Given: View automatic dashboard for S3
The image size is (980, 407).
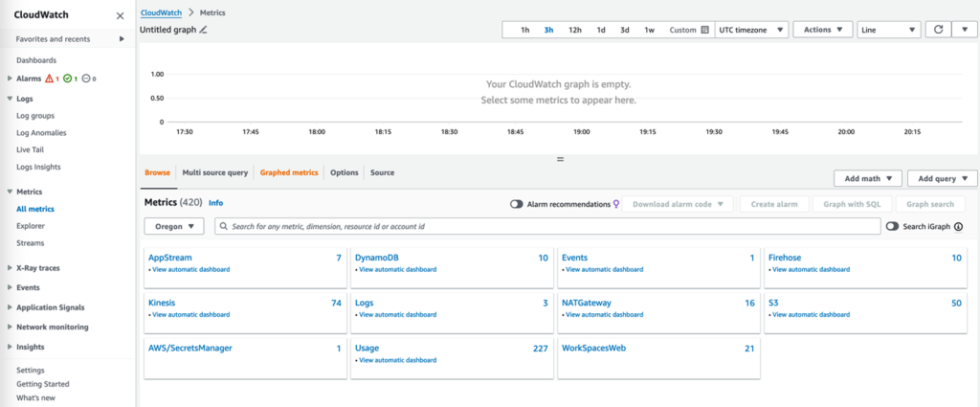Looking at the screenshot, I should (811, 314).
